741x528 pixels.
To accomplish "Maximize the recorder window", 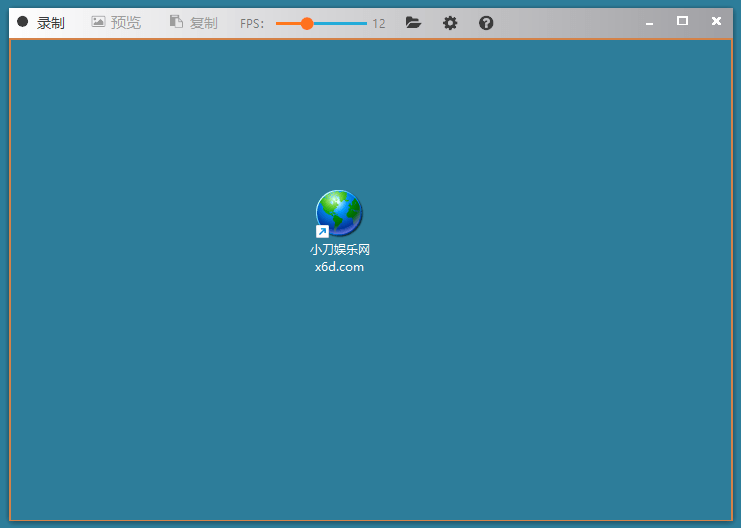I will point(682,21).
